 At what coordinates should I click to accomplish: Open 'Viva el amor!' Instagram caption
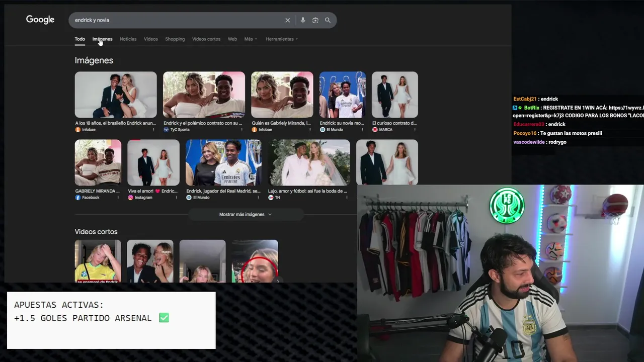pos(153,191)
